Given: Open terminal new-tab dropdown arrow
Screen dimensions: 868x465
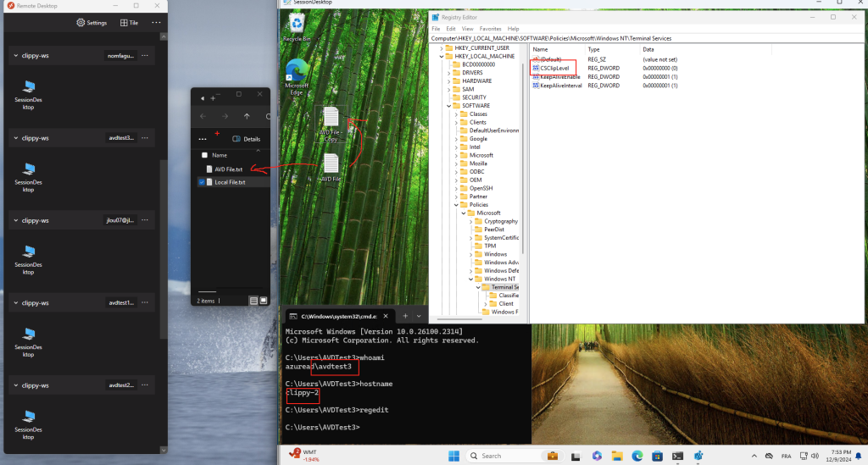Looking at the screenshot, I should [x=419, y=316].
